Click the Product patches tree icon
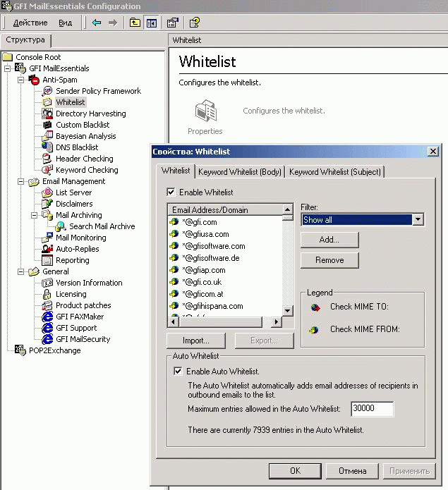448x490 pixels. [47, 305]
